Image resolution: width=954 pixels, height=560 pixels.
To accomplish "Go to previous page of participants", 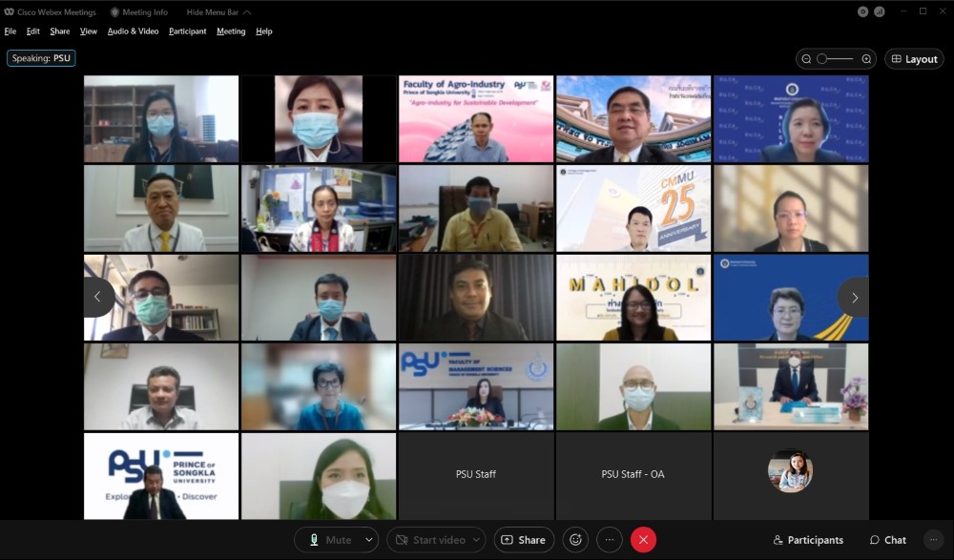I will point(97,298).
